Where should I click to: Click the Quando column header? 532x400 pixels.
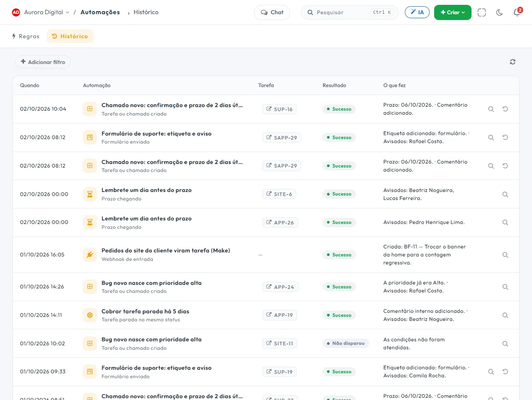point(29,85)
